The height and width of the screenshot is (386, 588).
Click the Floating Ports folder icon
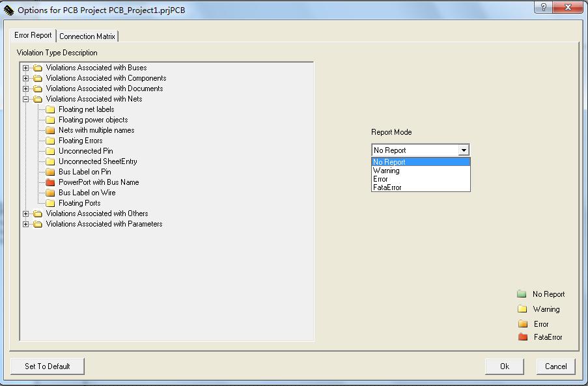[50, 203]
